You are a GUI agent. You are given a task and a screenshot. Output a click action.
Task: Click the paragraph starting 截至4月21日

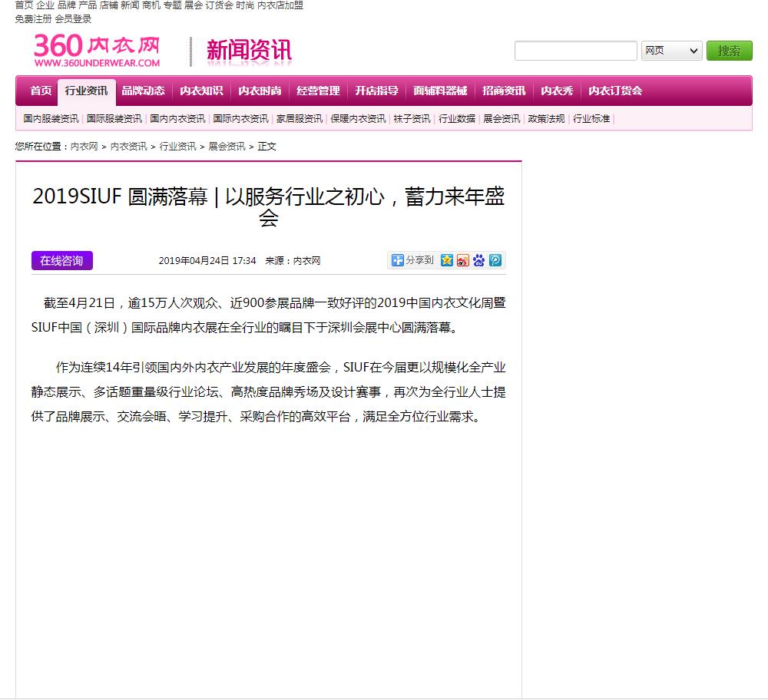268,315
